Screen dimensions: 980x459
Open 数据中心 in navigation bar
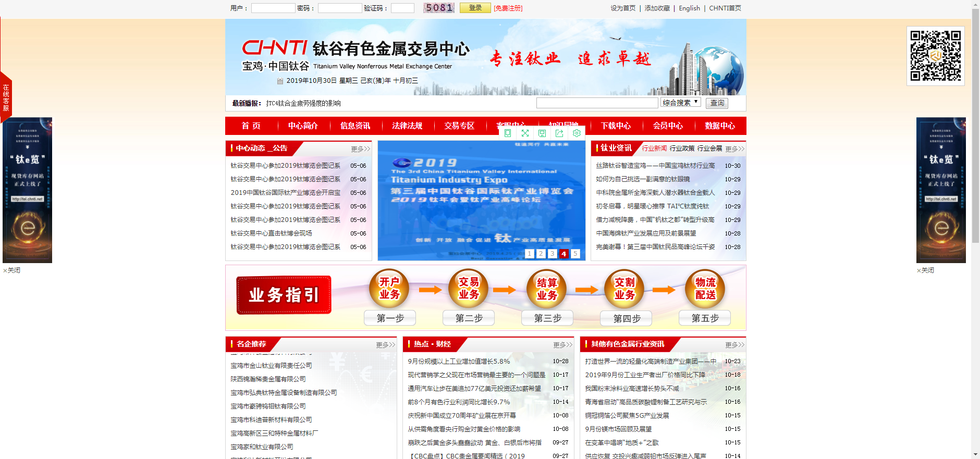720,126
